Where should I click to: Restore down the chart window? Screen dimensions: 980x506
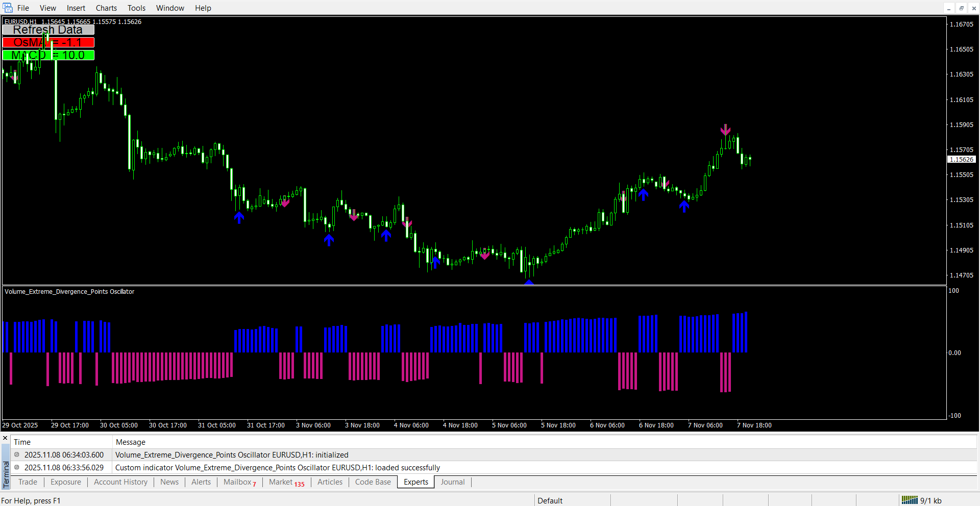tap(961, 8)
